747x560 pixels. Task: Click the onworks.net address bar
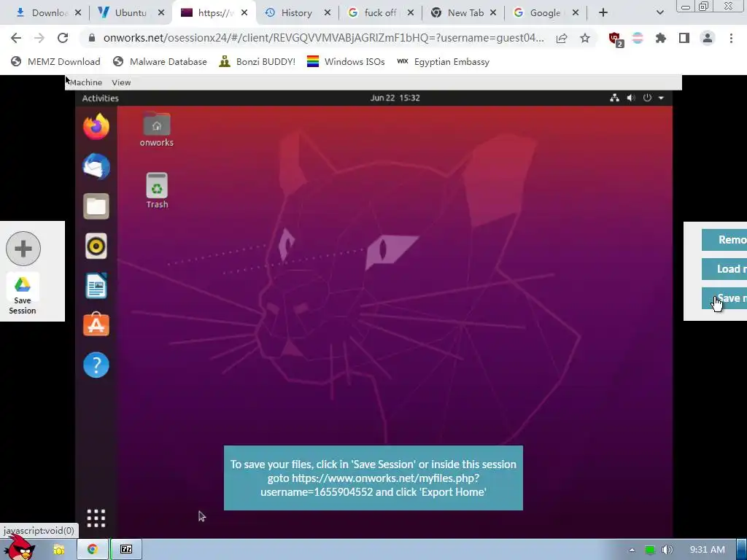[323, 38]
